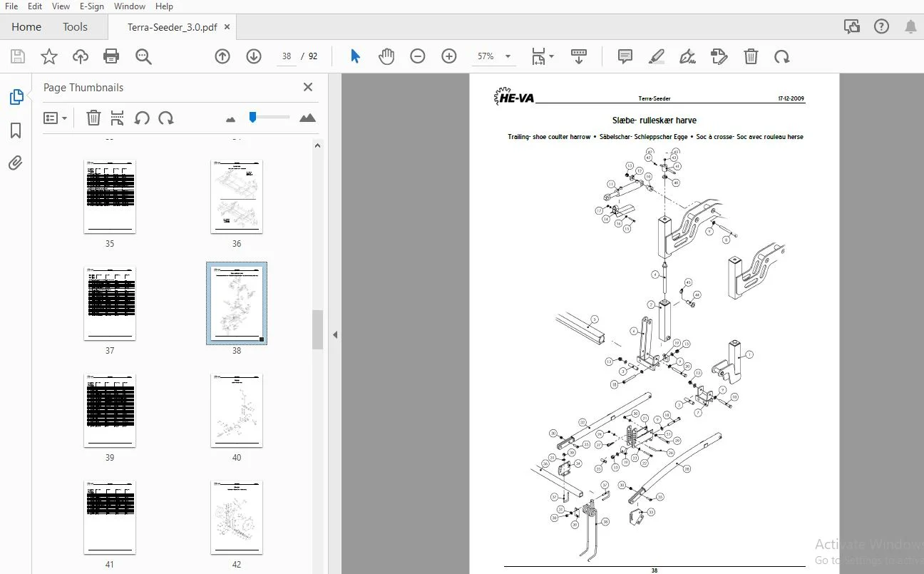Open the File menu
This screenshot has width=924, height=574.
point(11,6)
